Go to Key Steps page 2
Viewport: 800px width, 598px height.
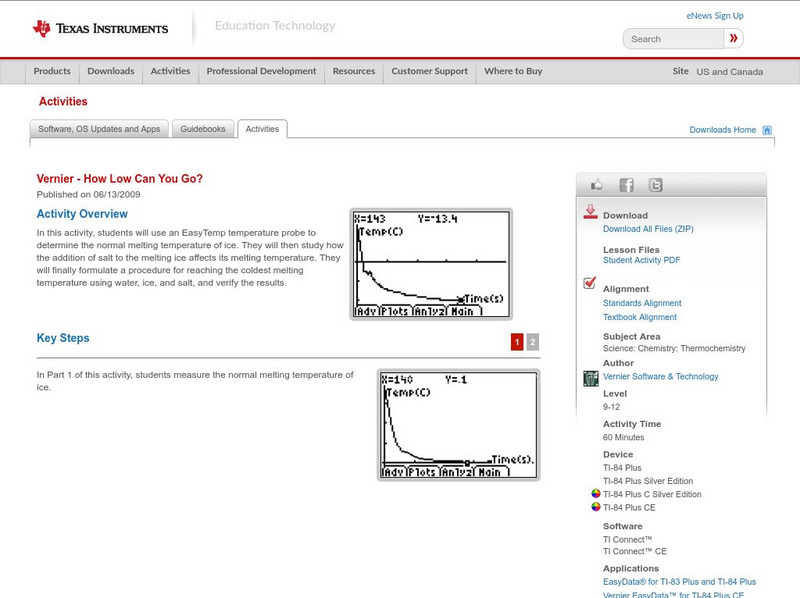click(x=533, y=342)
